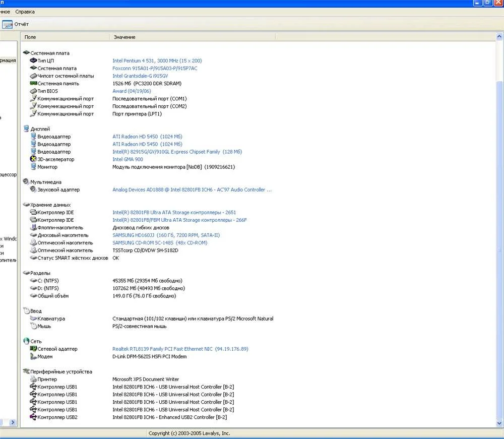Click the Отчёт report toolbar icon

[7, 24]
